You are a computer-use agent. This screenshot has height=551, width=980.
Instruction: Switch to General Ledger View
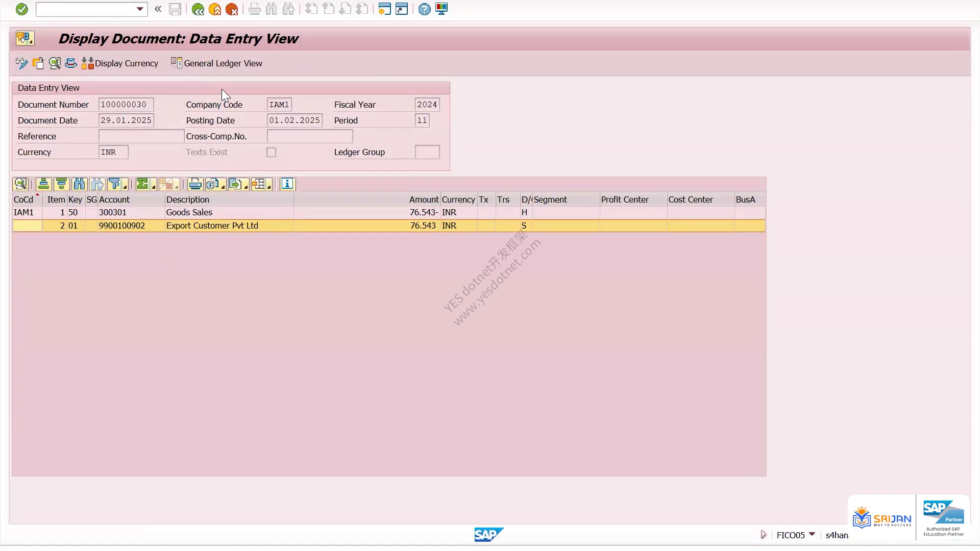click(x=216, y=63)
